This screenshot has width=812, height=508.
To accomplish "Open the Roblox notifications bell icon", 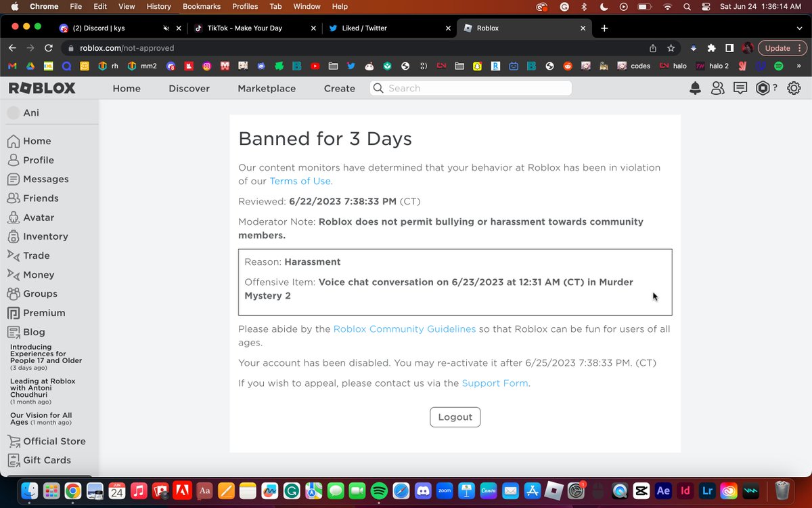I will tap(695, 88).
